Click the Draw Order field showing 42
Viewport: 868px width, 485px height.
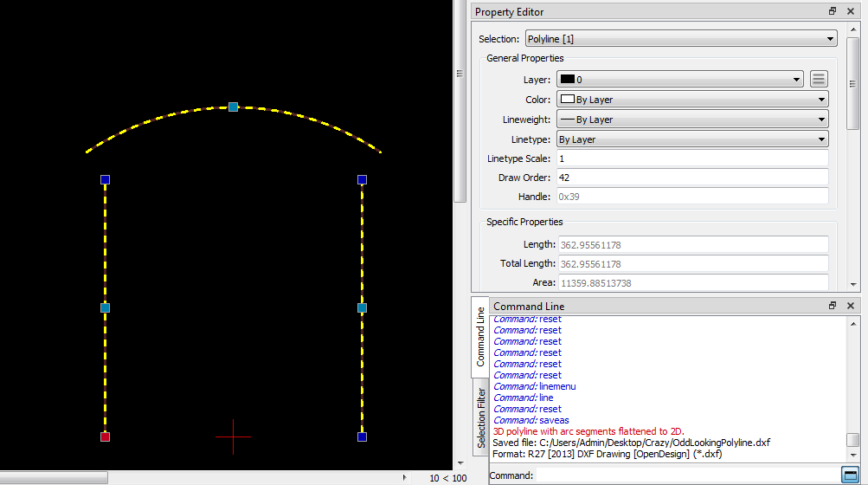[x=691, y=178]
